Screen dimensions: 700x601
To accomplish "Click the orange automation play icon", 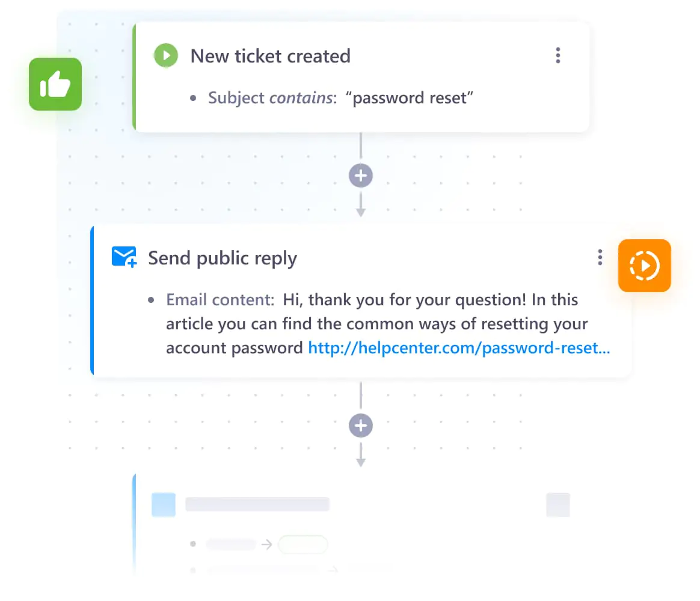I will [644, 266].
